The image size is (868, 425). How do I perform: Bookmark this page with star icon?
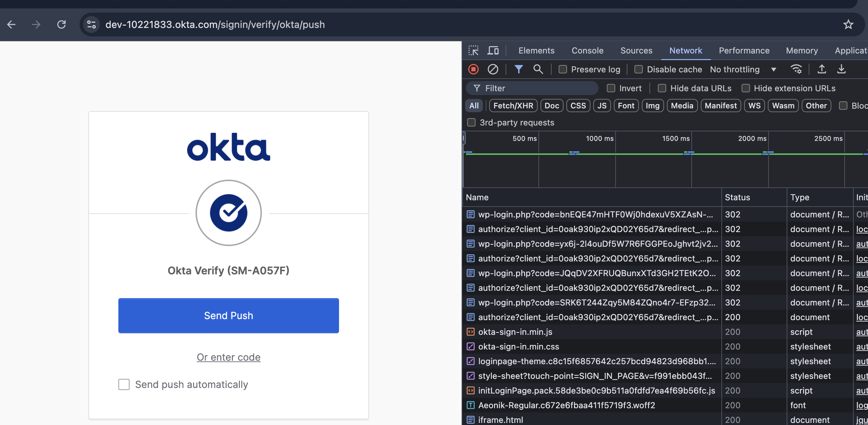[848, 24]
